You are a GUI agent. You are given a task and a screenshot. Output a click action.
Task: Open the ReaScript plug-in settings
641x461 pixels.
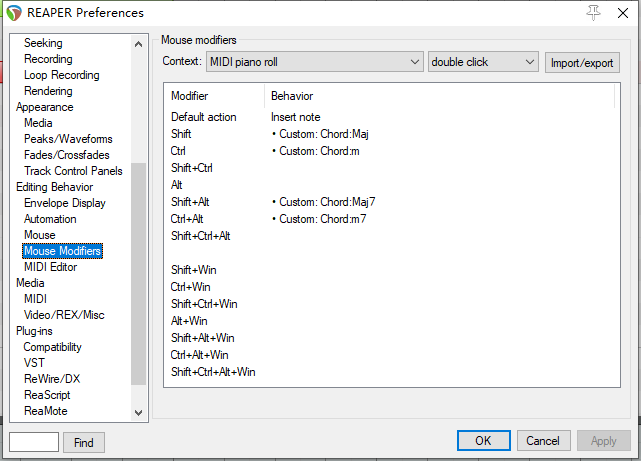[48, 395]
